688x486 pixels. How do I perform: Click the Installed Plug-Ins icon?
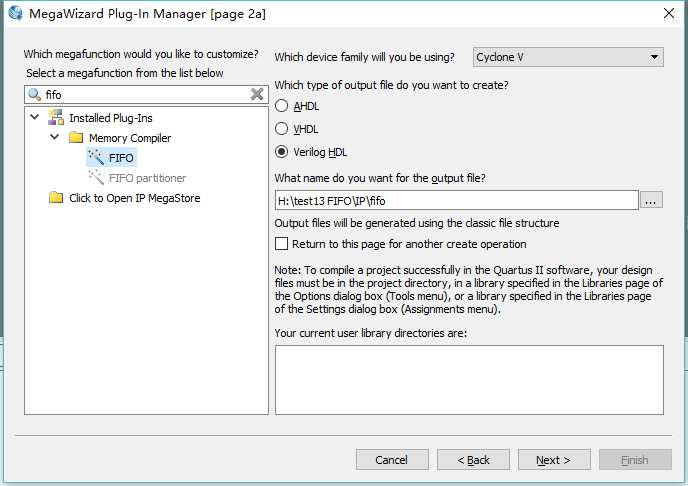point(56,118)
